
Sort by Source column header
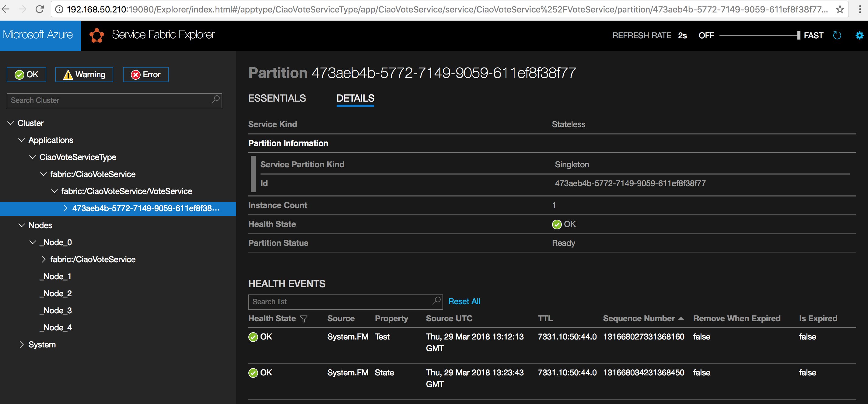pyautogui.click(x=341, y=319)
